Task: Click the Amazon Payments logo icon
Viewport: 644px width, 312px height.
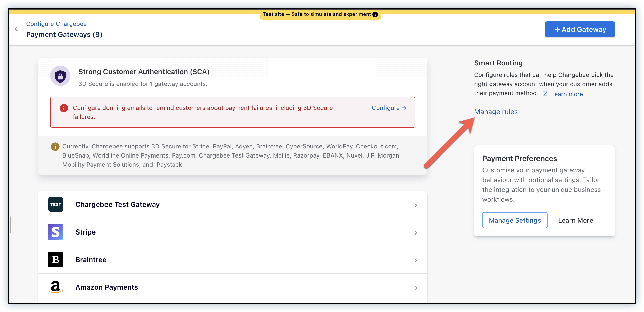Action: pyautogui.click(x=56, y=287)
